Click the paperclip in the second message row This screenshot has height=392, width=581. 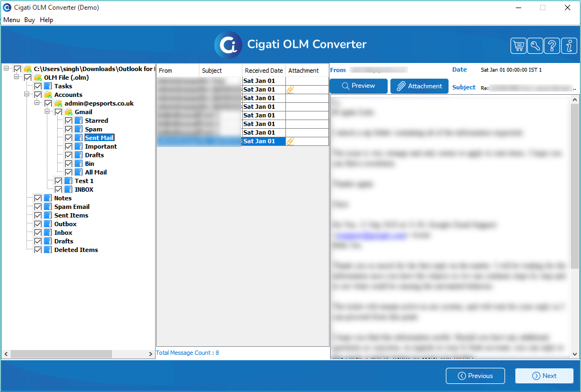click(x=290, y=89)
